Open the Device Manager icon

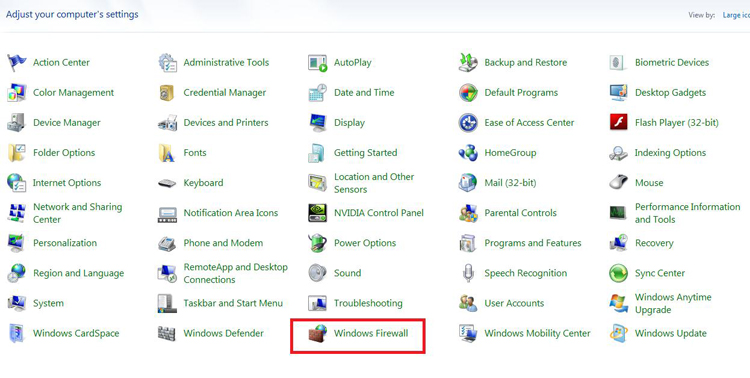(17, 123)
